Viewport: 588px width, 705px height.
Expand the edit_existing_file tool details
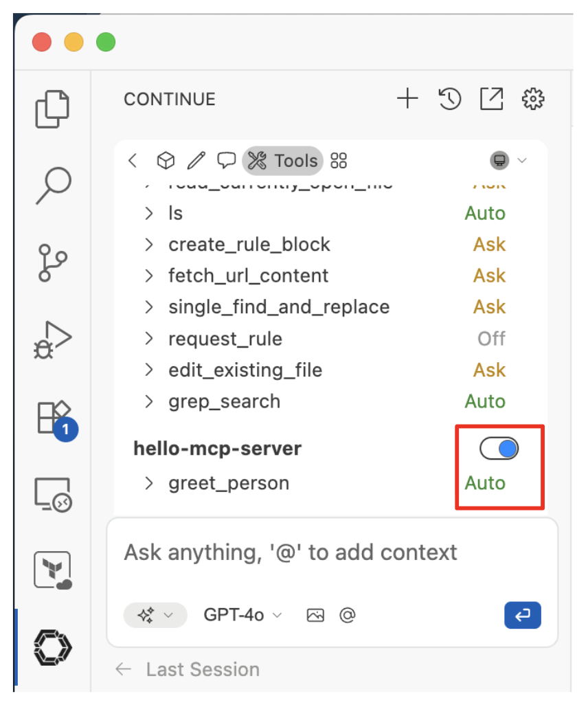tap(149, 370)
